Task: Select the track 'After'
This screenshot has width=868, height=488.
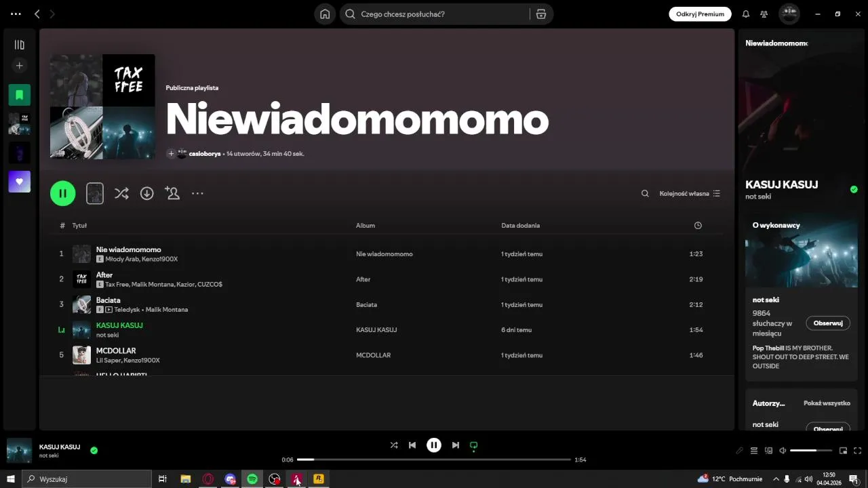Action: click(x=104, y=274)
